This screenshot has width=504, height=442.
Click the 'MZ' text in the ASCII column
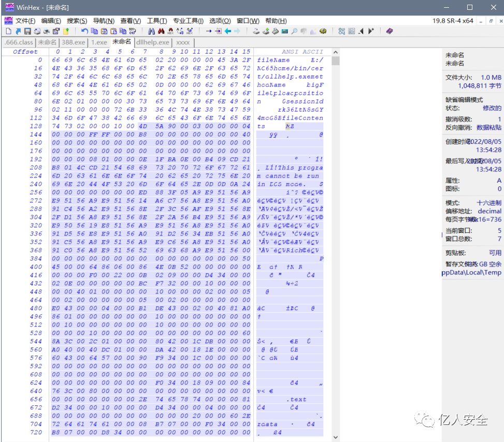click(290, 126)
